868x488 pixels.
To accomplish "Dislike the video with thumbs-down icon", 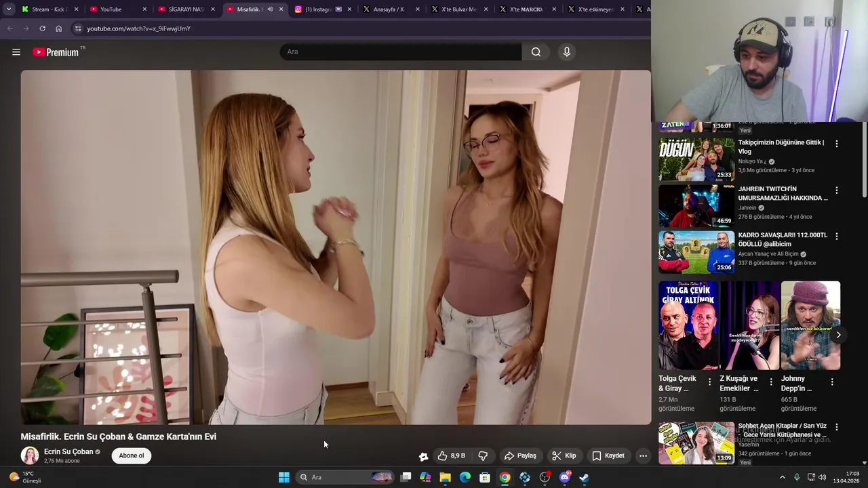I will [483, 456].
